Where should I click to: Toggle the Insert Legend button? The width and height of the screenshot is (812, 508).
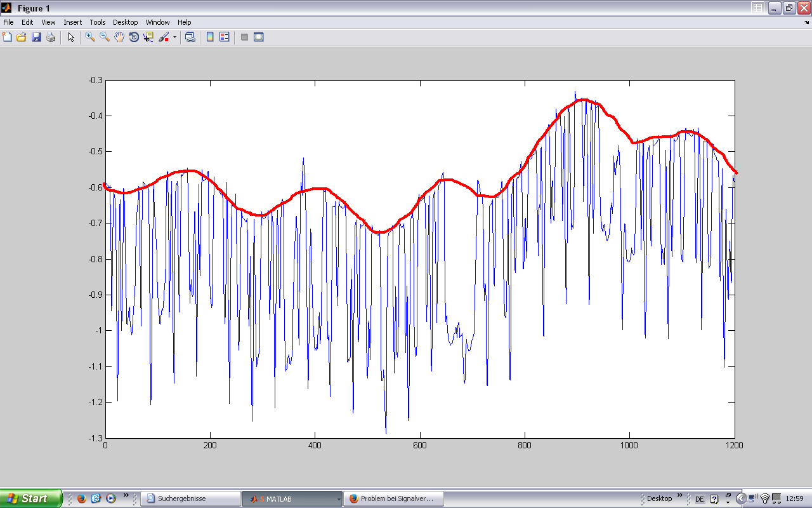[224, 37]
